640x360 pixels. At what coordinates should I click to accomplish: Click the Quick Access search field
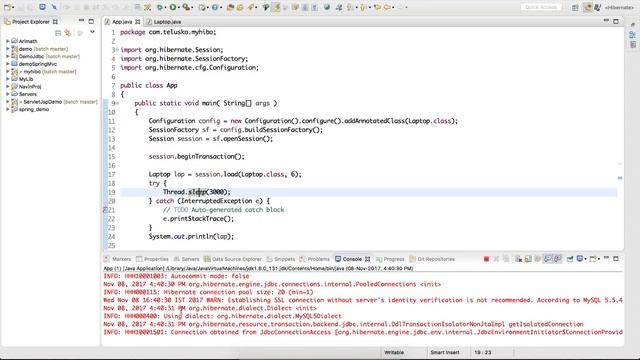point(541,7)
